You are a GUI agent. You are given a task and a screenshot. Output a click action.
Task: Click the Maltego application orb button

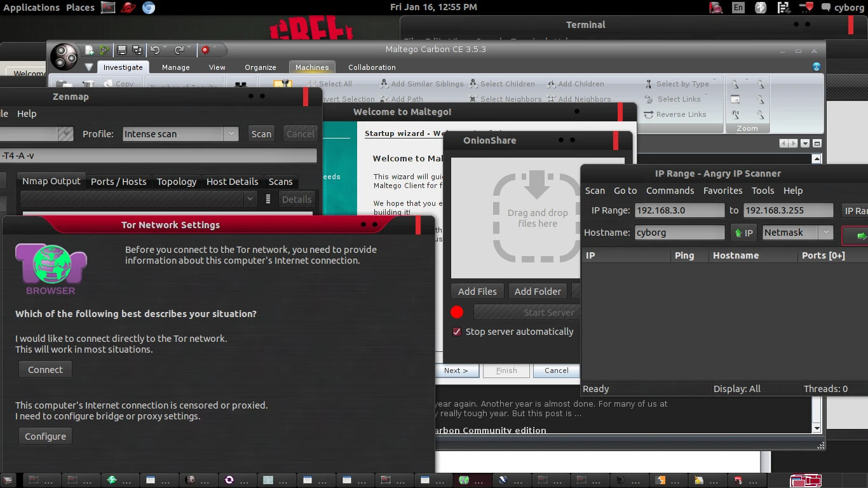click(x=64, y=56)
